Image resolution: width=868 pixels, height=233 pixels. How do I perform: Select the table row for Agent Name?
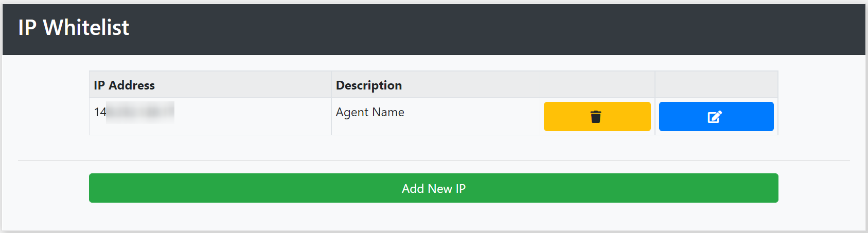(x=434, y=116)
